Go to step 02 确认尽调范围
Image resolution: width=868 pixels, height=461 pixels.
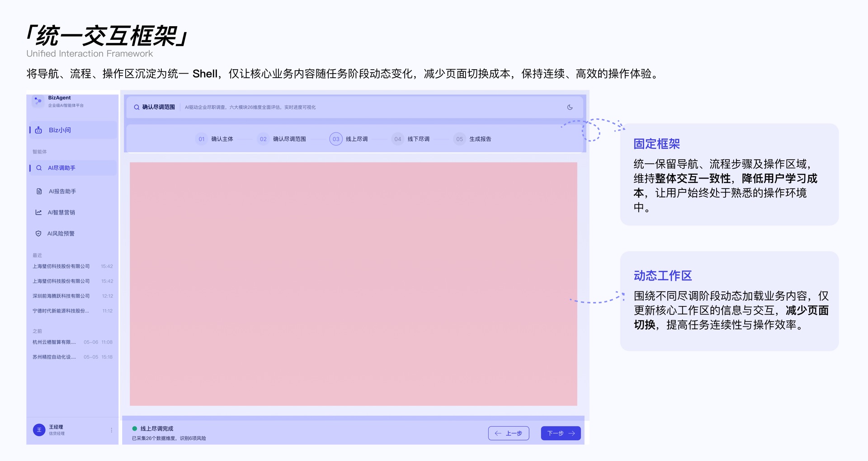[282, 139]
